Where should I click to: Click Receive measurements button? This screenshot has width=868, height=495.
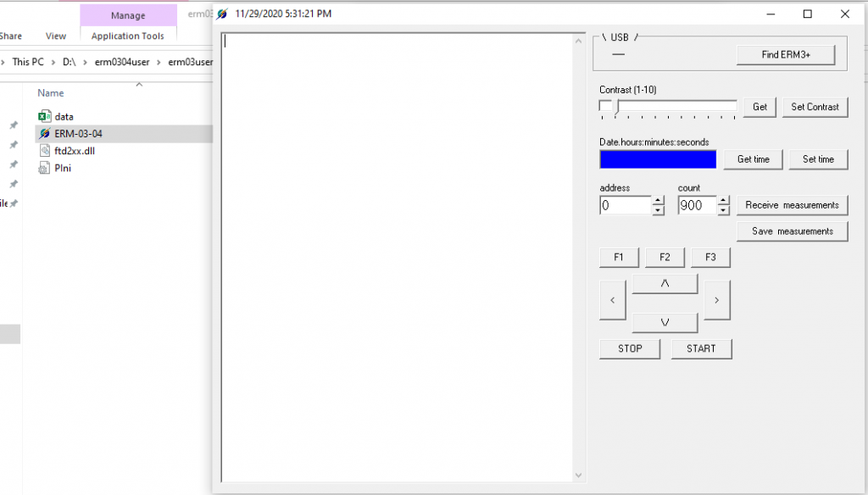pyautogui.click(x=792, y=205)
